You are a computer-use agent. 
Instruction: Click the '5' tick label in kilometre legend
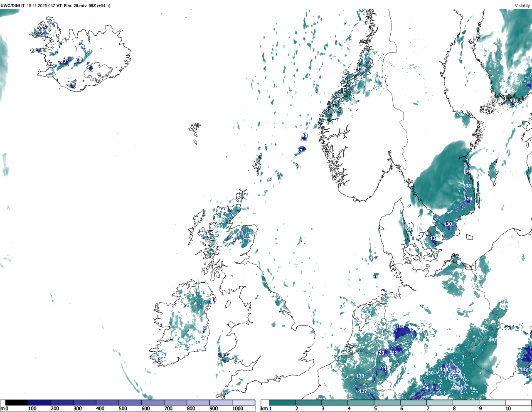coord(376,409)
